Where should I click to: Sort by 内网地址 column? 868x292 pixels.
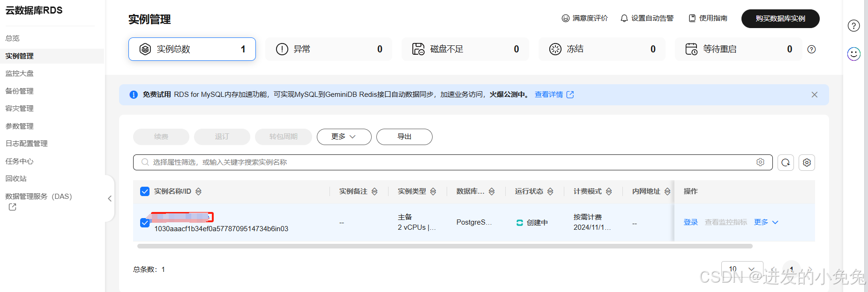668,191
